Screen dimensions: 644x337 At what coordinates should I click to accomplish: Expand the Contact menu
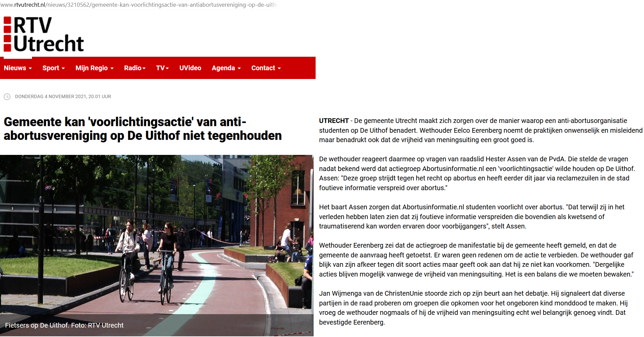tap(266, 68)
